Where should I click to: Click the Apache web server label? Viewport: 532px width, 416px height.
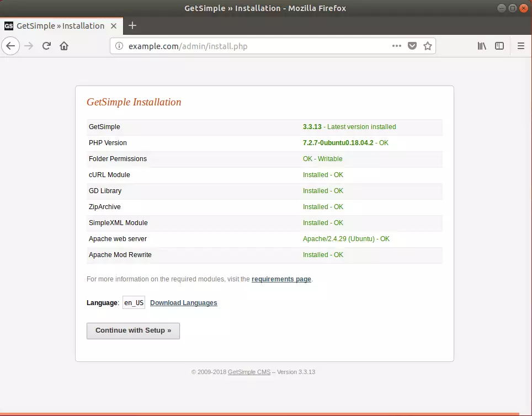pos(118,239)
